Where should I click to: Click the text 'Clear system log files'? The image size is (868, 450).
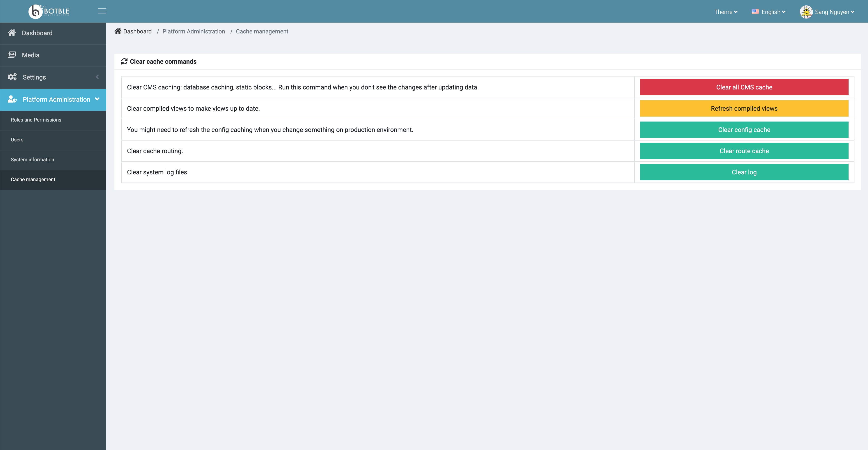coord(157,172)
